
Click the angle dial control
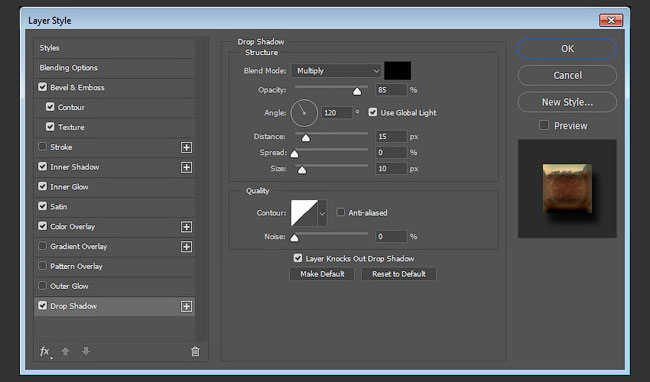(304, 113)
